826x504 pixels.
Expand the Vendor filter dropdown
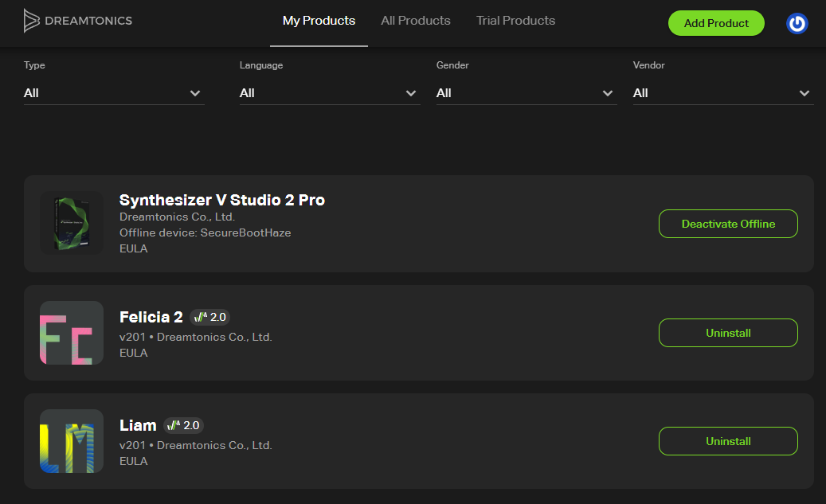pos(723,93)
